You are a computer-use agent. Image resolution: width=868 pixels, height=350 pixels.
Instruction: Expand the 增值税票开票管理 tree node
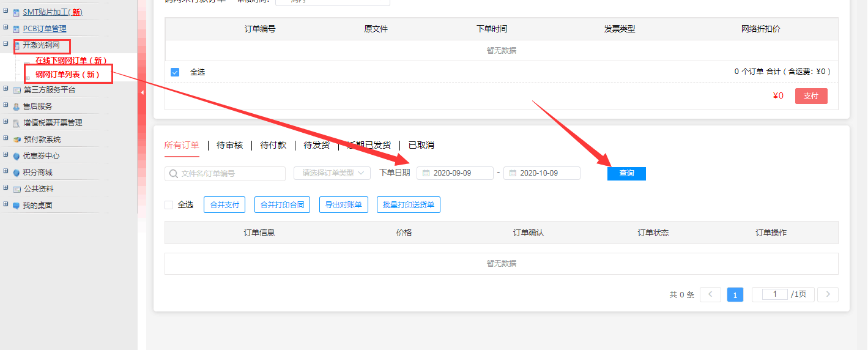6,122
